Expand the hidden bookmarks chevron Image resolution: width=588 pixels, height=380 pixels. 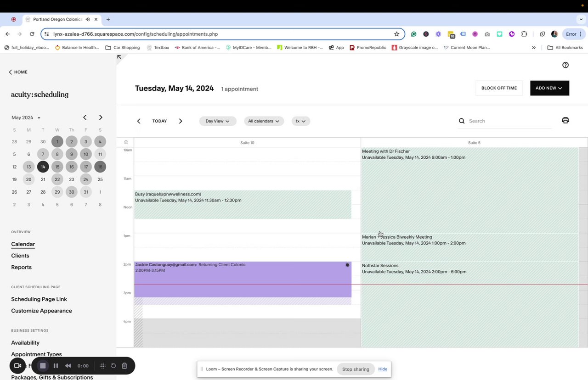pos(534,47)
